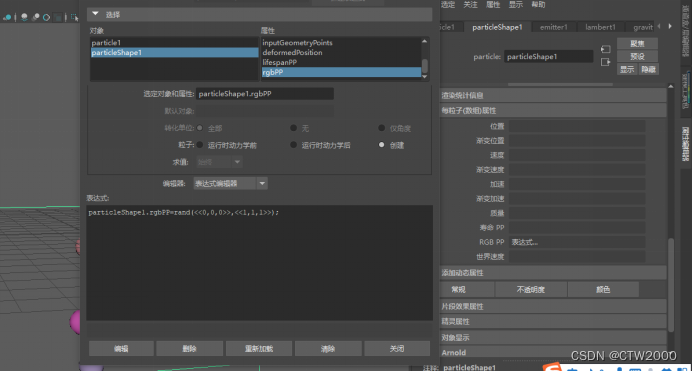The image size is (693, 371).
Task: Click the 聚焦 button in Attribute Editor
Action: (637, 43)
